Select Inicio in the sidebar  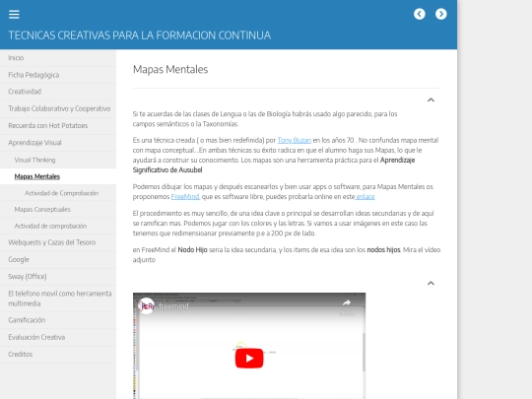[x=58, y=58]
